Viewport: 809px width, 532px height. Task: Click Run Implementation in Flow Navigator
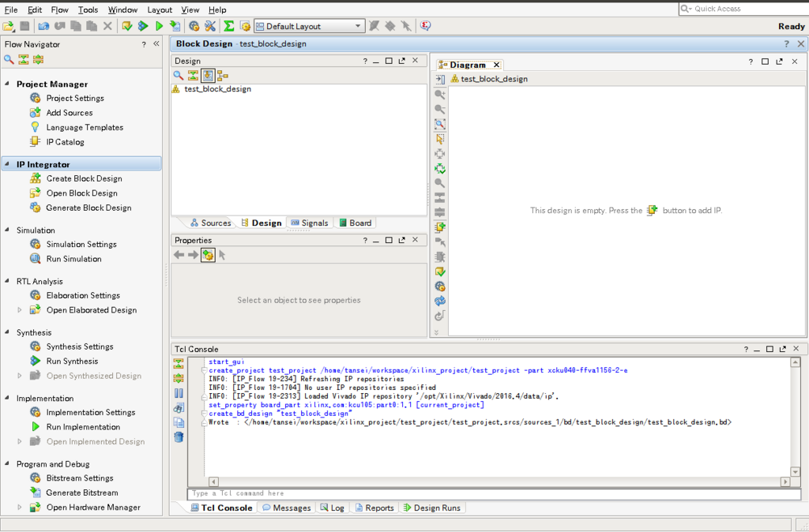click(83, 427)
